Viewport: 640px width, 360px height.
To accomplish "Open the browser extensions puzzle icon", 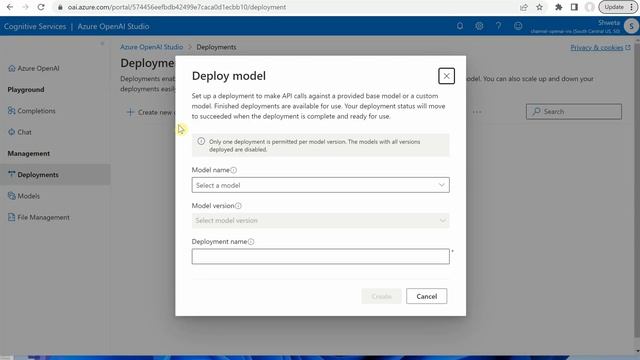I will [559, 7].
